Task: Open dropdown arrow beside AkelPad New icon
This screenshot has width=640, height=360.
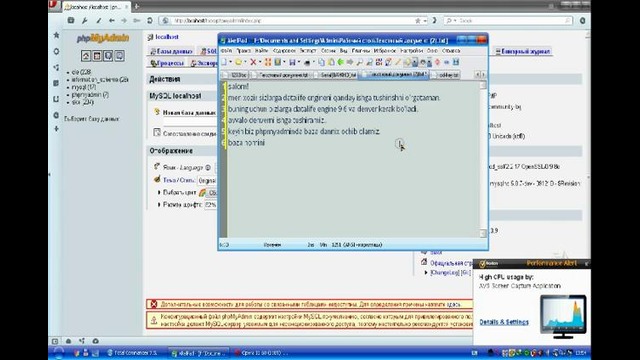Action: click(231, 62)
